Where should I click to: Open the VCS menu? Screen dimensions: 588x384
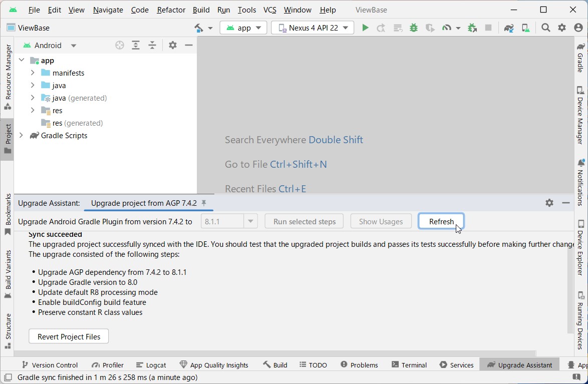point(269,10)
